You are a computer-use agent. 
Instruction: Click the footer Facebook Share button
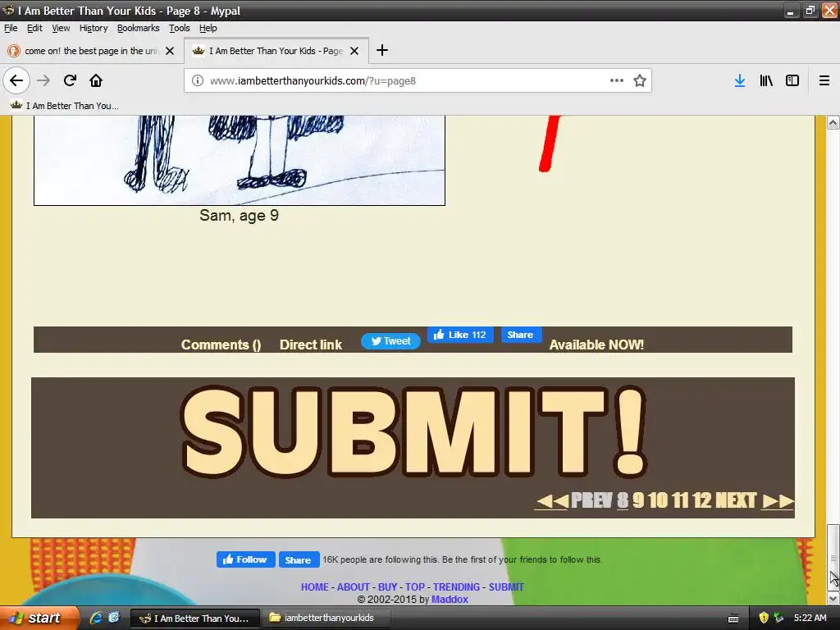[299, 559]
